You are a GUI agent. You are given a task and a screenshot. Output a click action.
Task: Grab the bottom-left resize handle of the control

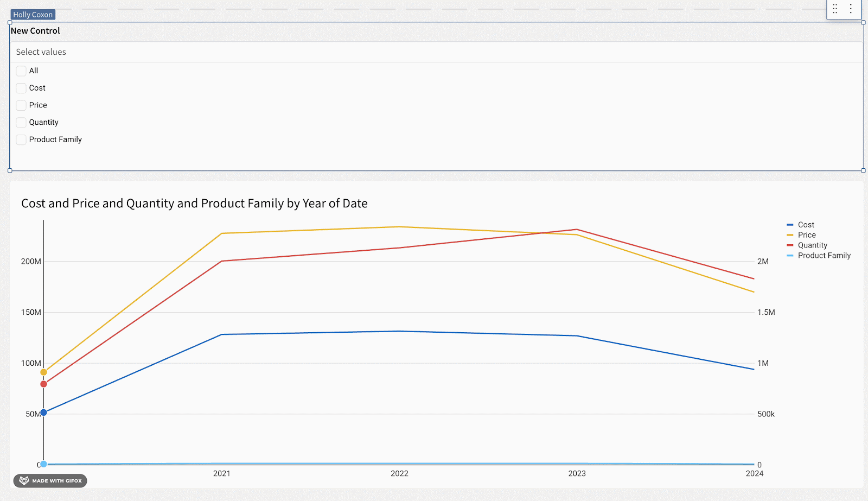[x=10, y=170]
